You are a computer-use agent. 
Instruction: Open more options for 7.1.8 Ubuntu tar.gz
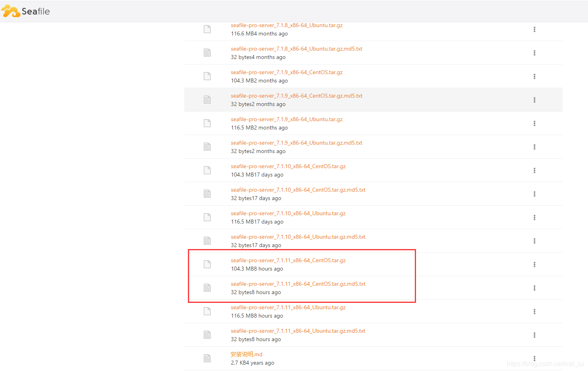pos(534,29)
